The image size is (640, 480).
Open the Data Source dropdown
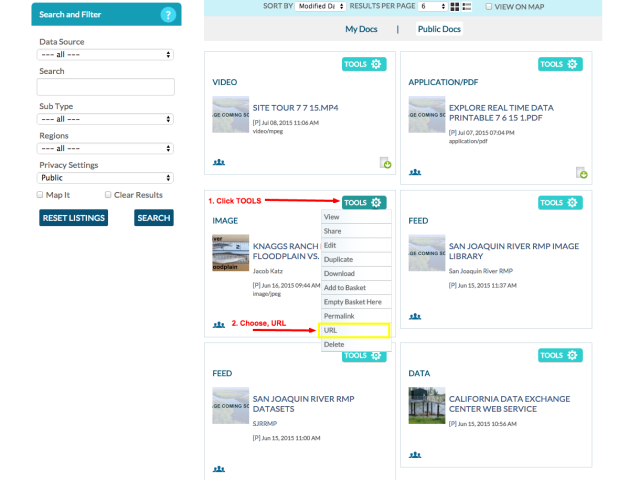point(105,54)
